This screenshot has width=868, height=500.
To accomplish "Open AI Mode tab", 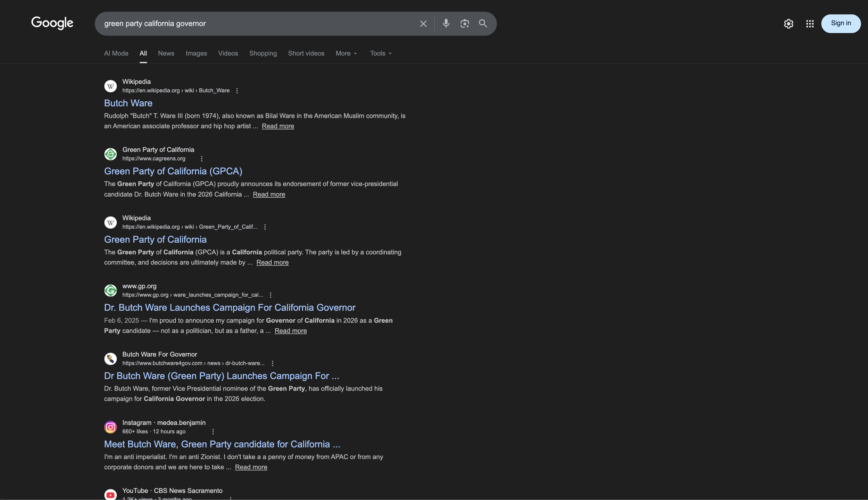I will coord(116,54).
